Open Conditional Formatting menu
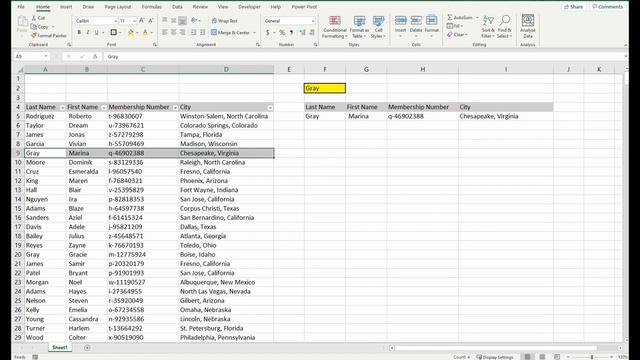640x360 pixels. [335, 27]
